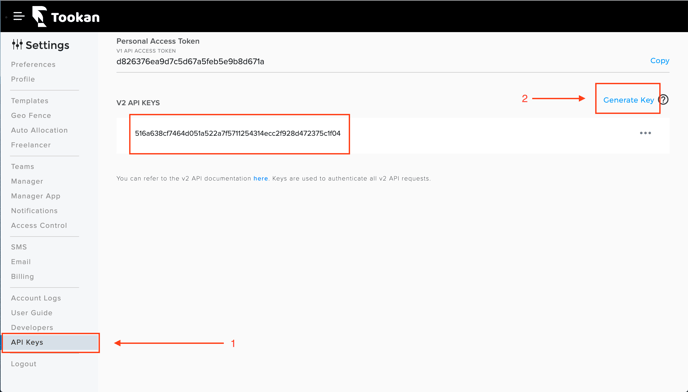Click the V1 token d826376ea9d7c5d67a5feb5e9b8d671a

click(190, 61)
